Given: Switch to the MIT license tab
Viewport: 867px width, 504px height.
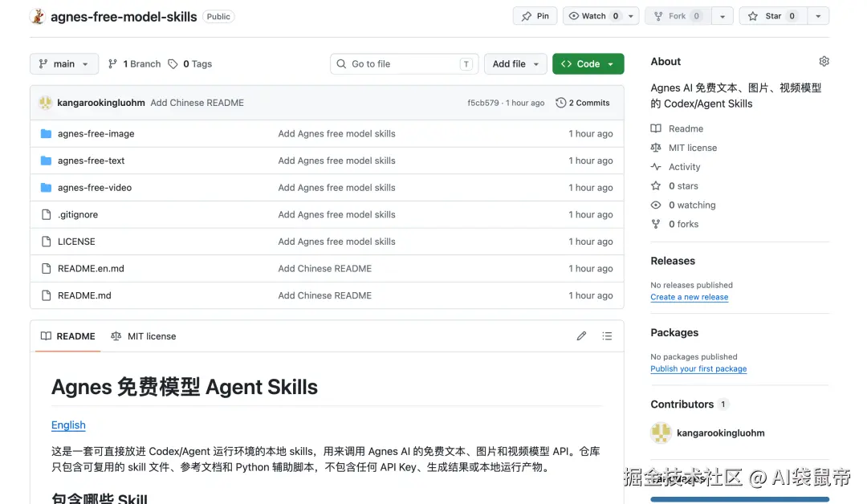Looking at the screenshot, I should click(144, 336).
